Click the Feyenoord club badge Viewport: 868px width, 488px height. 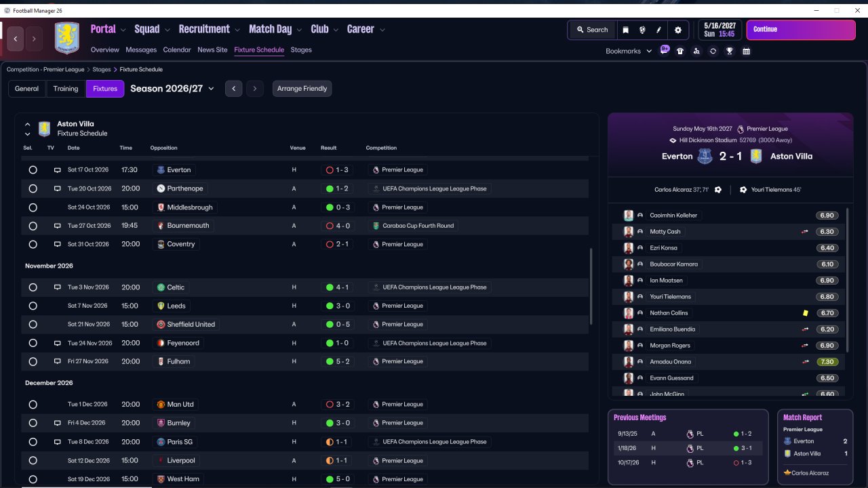tap(161, 343)
